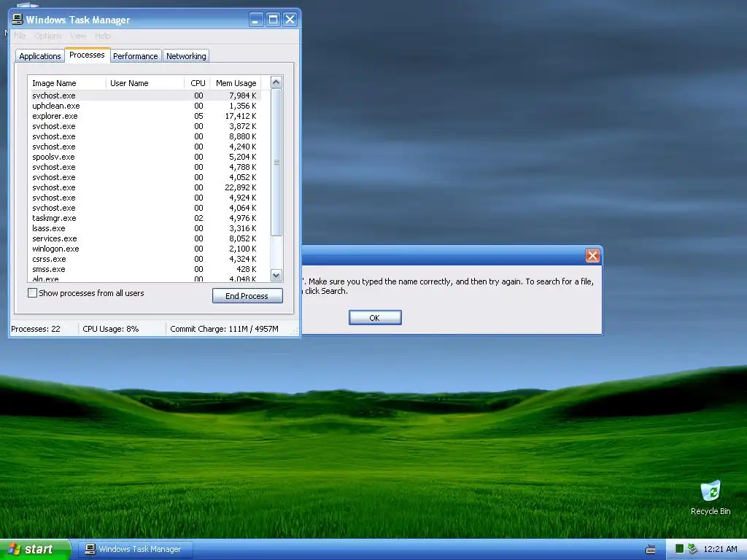Screen dimensions: 747x560
Task: Select the uphclean.exe process
Action: [x=144, y=106]
